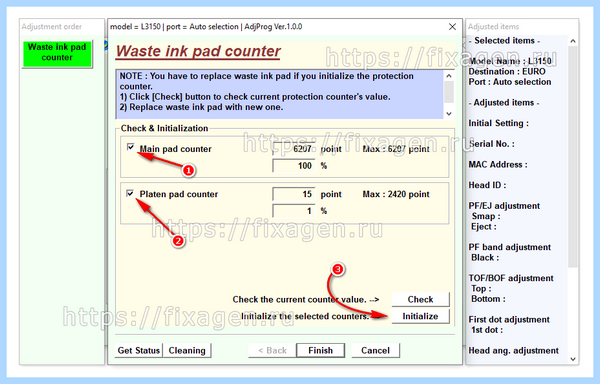
Task: Click the Cancel button
Action: [375, 350]
